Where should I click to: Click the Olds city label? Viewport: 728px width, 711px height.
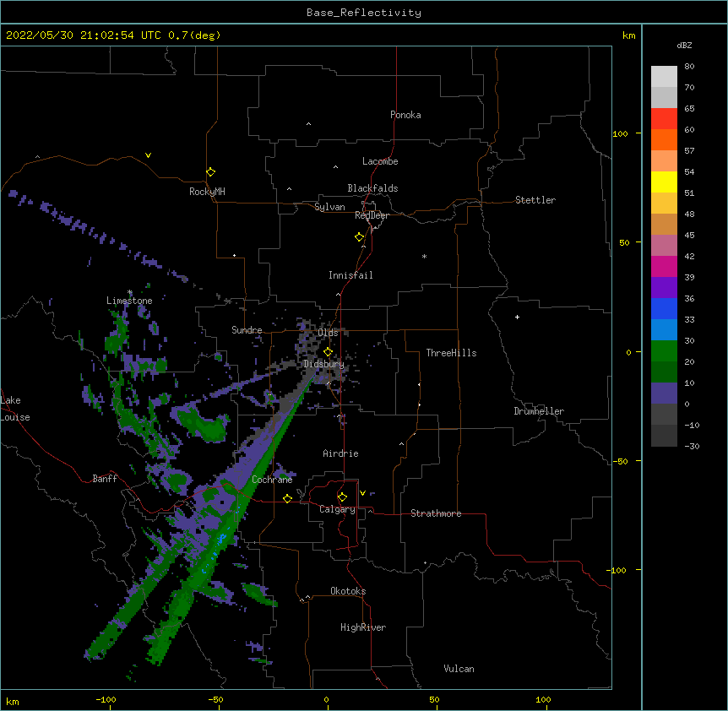(x=328, y=333)
